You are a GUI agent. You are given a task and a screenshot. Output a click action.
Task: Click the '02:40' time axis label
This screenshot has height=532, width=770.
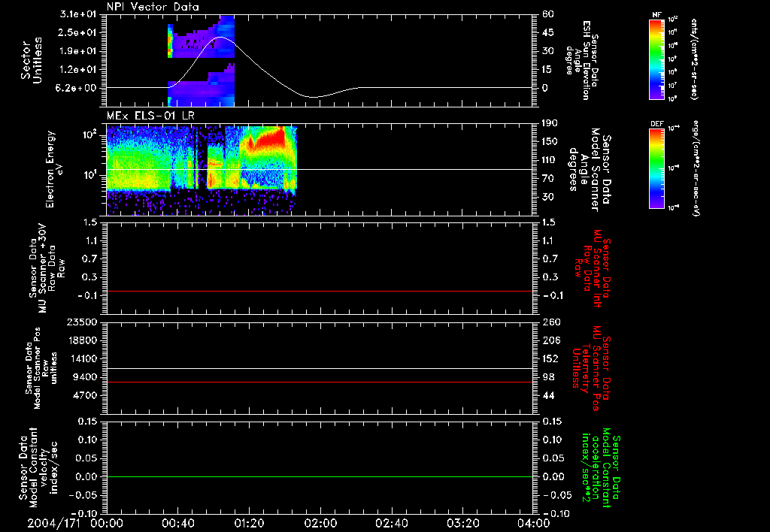[x=391, y=523]
